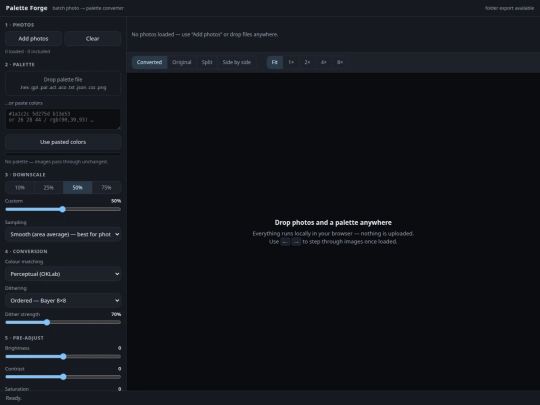Viewport: 540px width, 405px height.
Task: Choose the 75% downscale preset
Action: coord(106,188)
